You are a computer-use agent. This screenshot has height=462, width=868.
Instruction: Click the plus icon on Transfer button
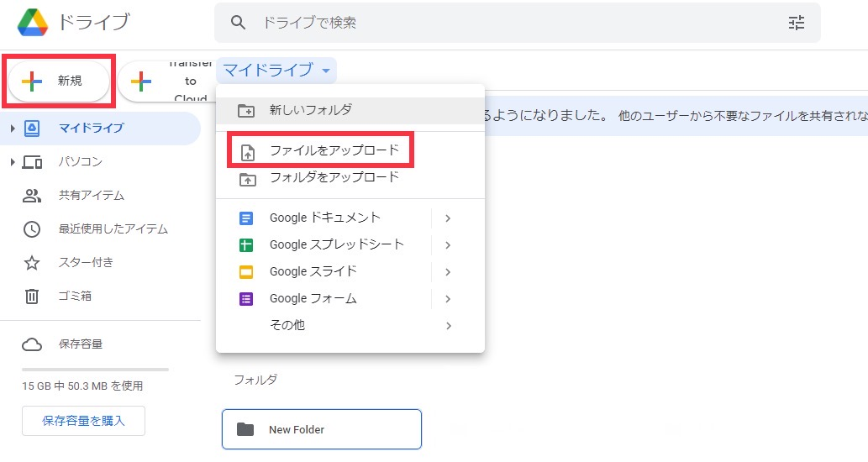point(141,81)
